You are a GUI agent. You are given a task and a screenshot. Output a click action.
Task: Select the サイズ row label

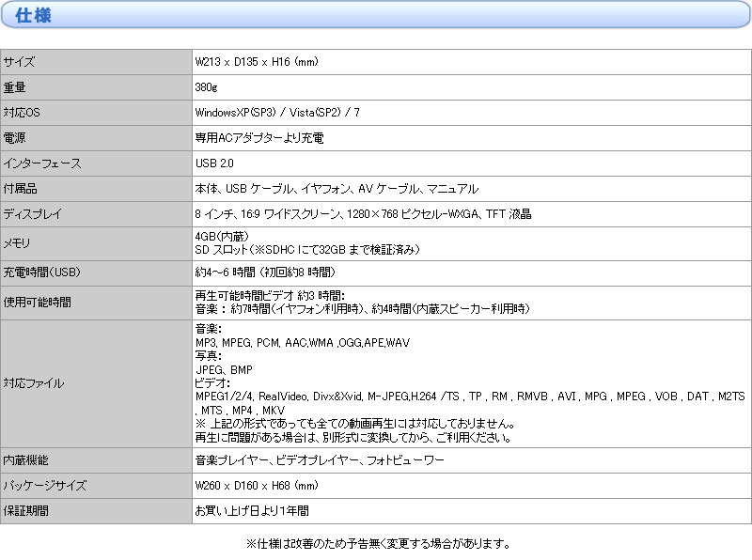pyautogui.click(x=19, y=62)
